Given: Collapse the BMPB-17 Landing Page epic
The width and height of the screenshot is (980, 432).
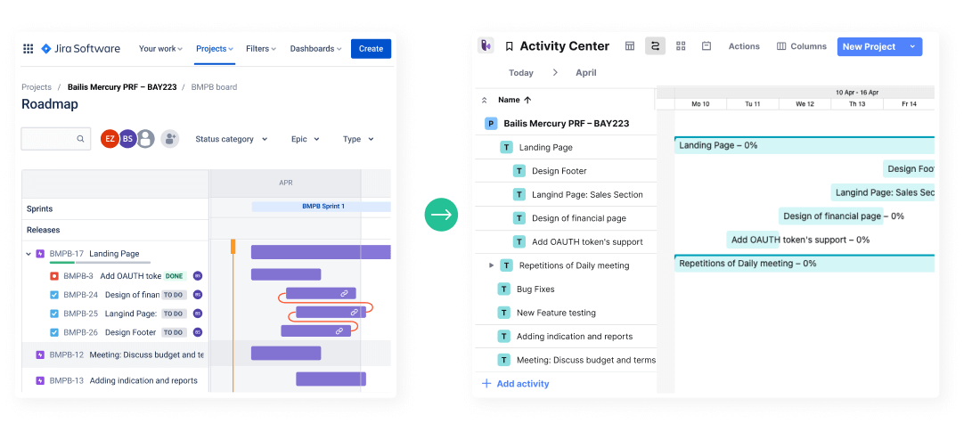Looking at the screenshot, I should click(29, 254).
